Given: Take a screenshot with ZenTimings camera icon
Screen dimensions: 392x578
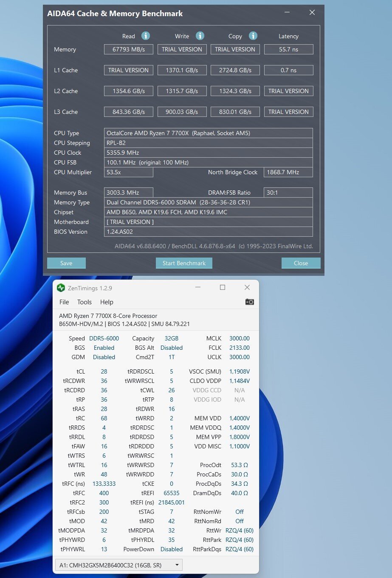Looking at the screenshot, I should coord(250,302).
